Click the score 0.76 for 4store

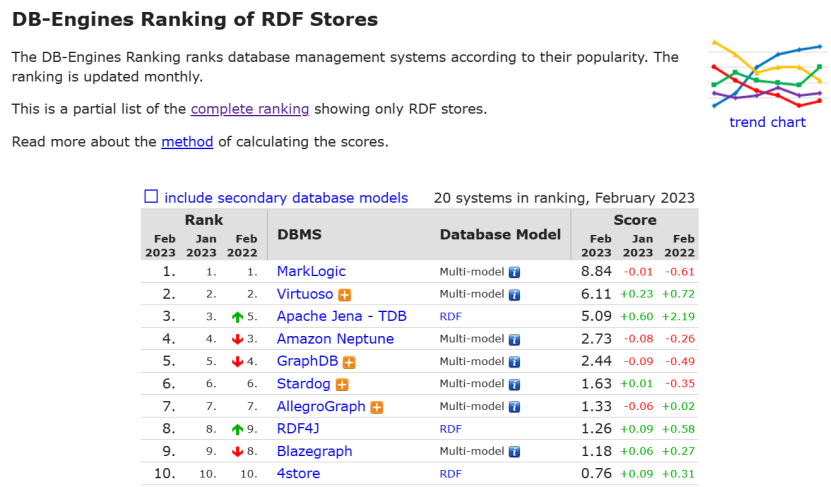tap(596, 473)
